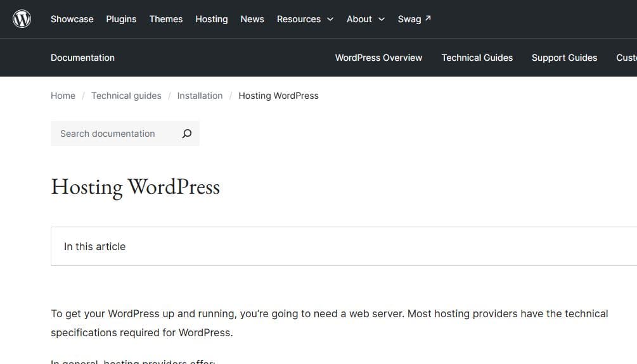Click the Hosting WordPress page heading
Screen dimensions: 637x364
pyautogui.click(x=135, y=187)
